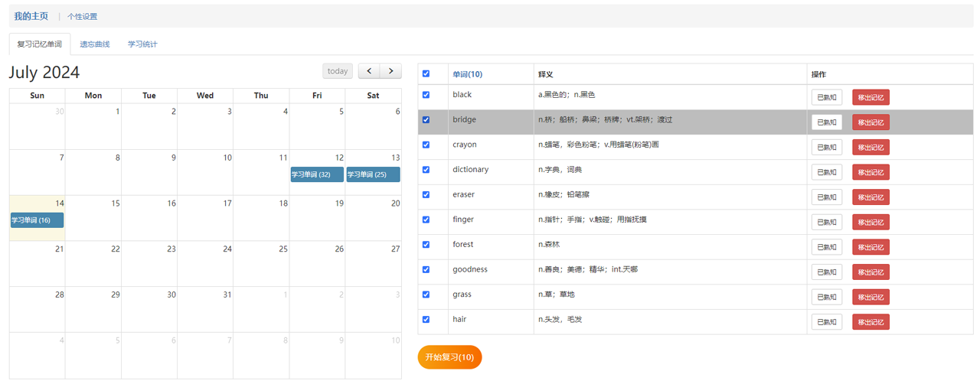Select the word bridge in the table
Viewport: 980px width, 384px height.
click(x=464, y=119)
